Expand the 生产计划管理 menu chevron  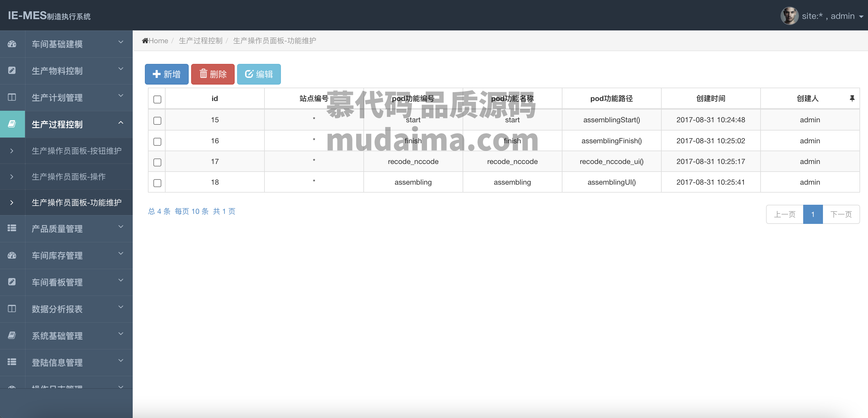coord(121,96)
